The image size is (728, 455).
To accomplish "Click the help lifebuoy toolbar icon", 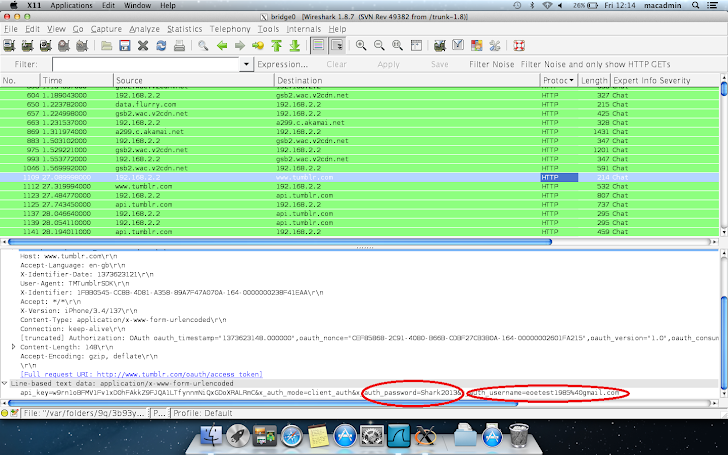I will coord(519,46).
